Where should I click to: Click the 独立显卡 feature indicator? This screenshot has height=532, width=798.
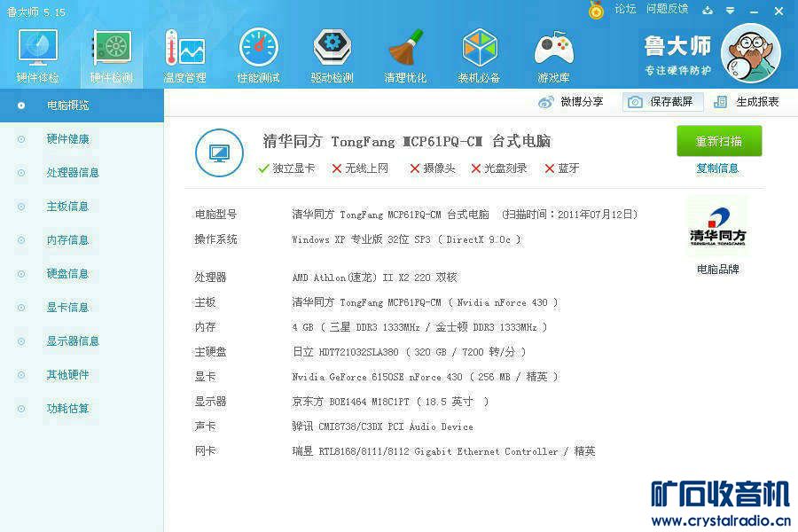286,168
